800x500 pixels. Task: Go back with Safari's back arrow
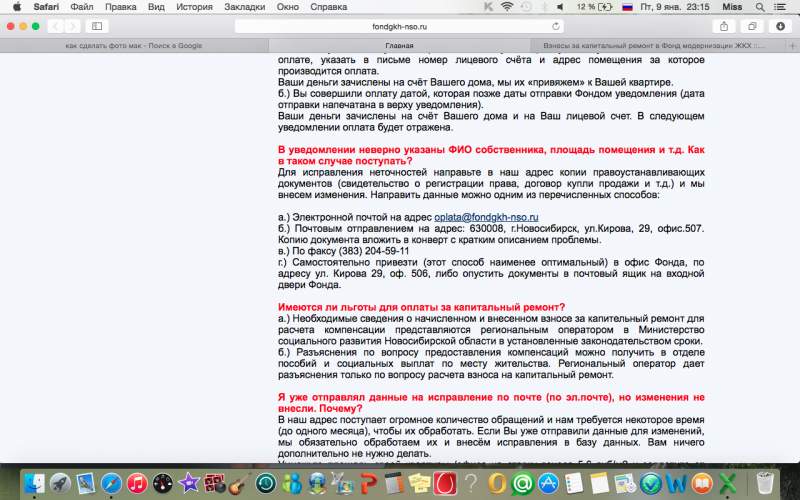click(x=55, y=26)
